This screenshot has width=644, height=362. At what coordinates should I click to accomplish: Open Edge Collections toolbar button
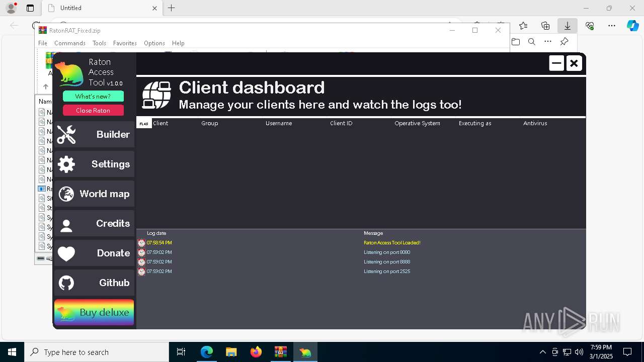[x=545, y=26]
